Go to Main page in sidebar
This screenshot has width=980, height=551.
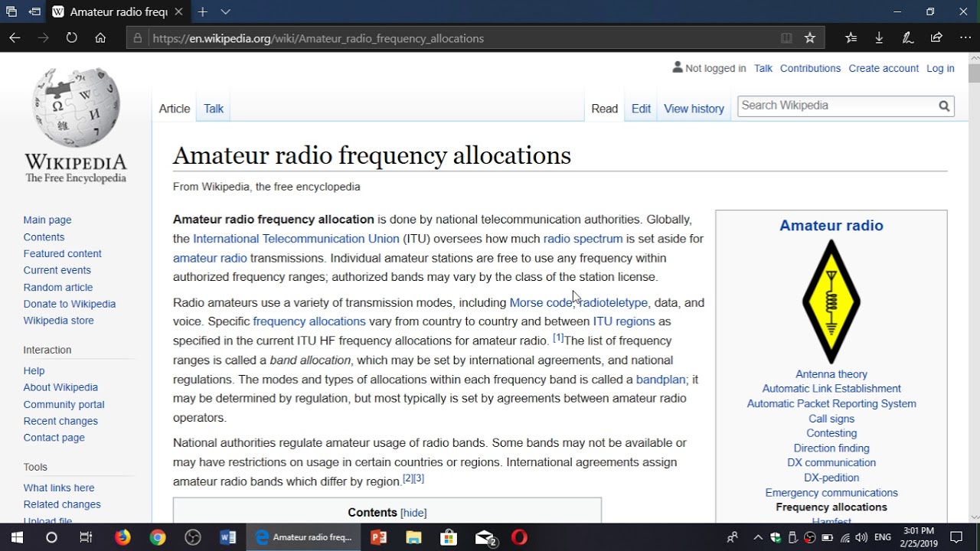tap(47, 220)
